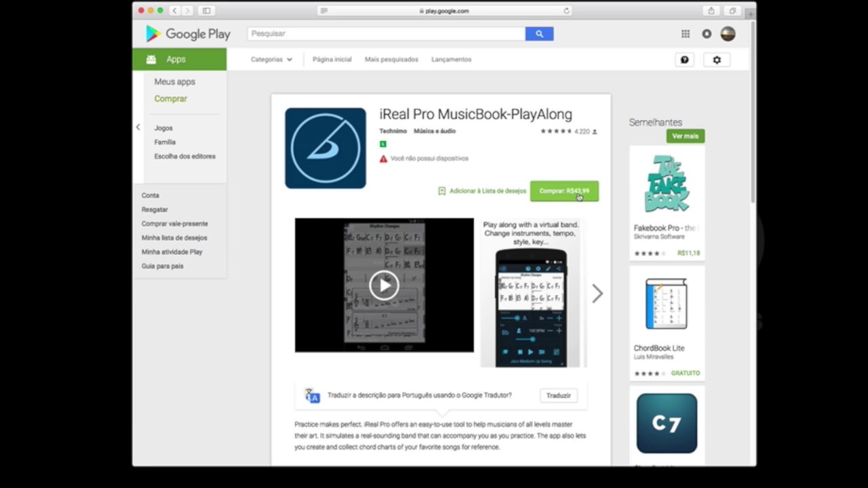Click the star rating 4.220 reviews
Viewport: 868px width, 488px height.
point(568,131)
